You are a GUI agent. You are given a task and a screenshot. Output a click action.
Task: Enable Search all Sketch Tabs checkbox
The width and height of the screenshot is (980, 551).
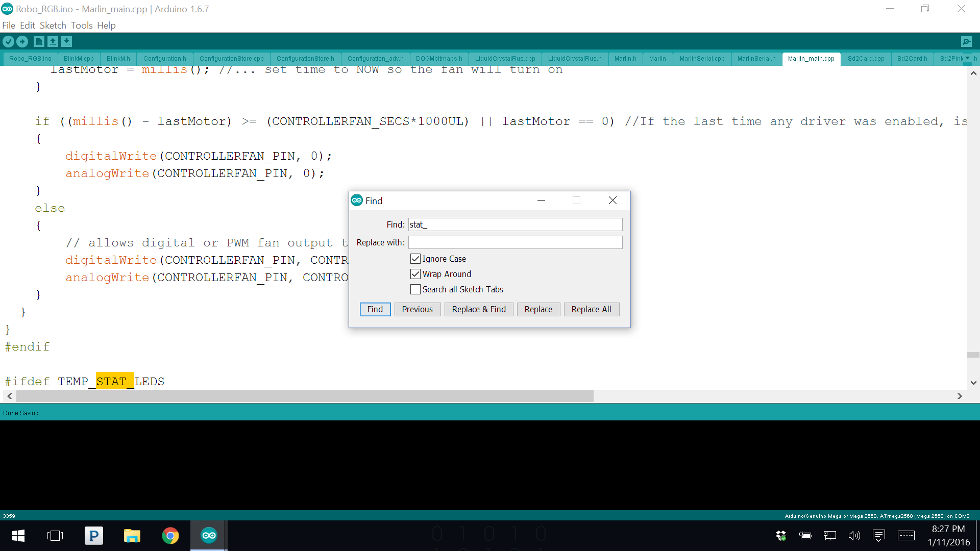point(415,289)
